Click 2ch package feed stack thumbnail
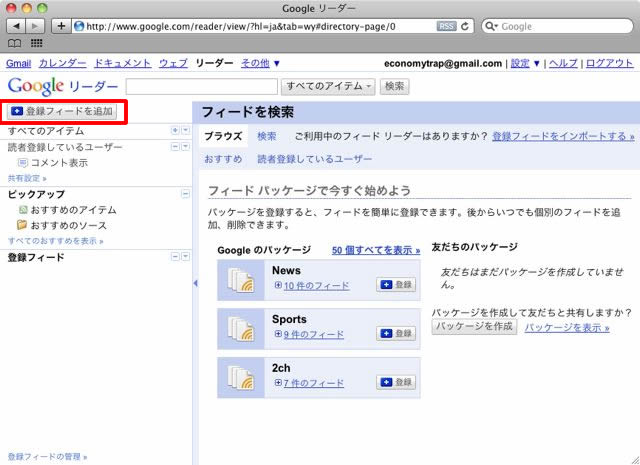640x465 pixels. tap(241, 378)
